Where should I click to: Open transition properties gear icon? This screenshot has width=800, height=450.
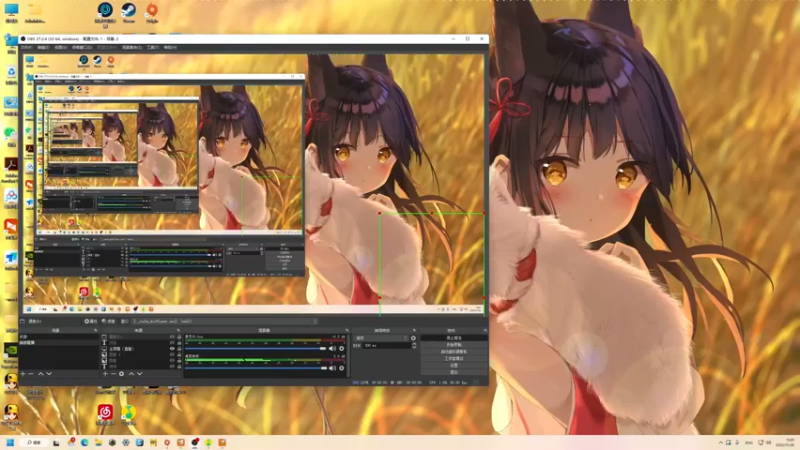(413, 338)
